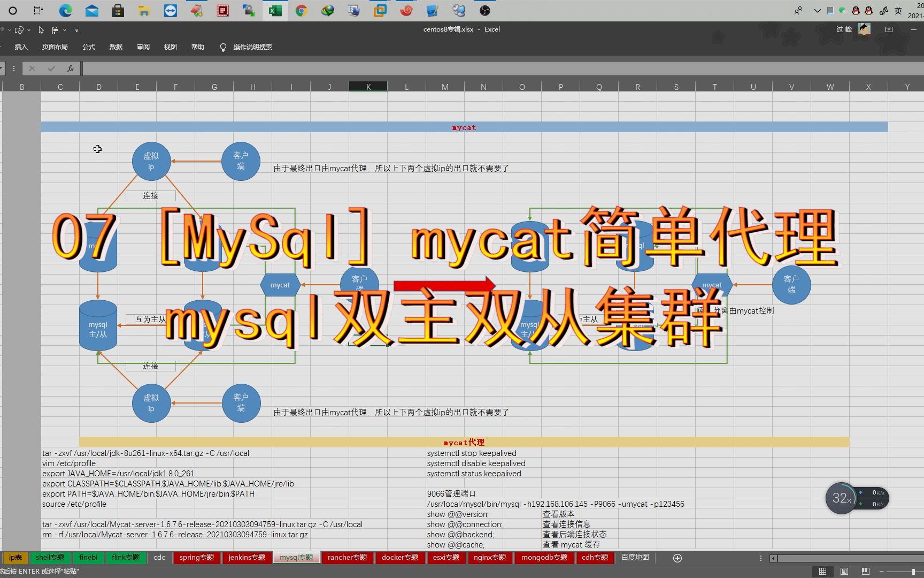Select the column K header

(368, 86)
